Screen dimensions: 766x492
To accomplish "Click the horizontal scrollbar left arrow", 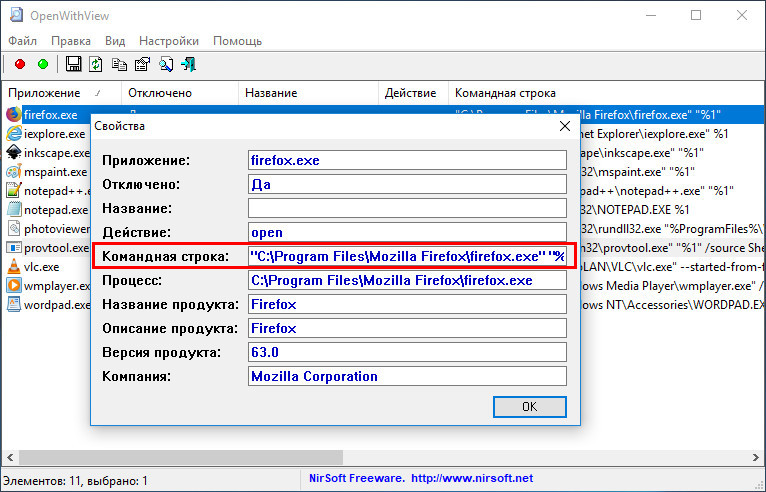I will pyautogui.click(x=10, y=458).
